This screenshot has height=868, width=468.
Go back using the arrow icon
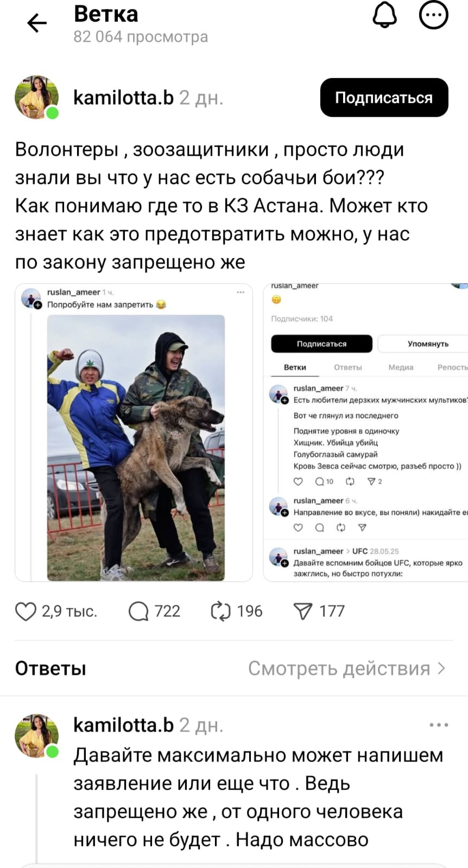coord(37,23)
